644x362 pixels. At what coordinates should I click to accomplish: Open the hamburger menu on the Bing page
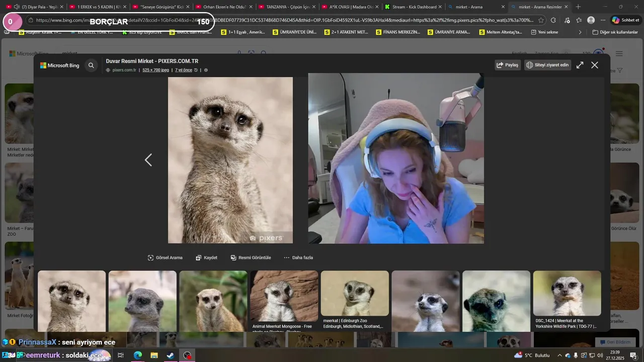[619, 54]
